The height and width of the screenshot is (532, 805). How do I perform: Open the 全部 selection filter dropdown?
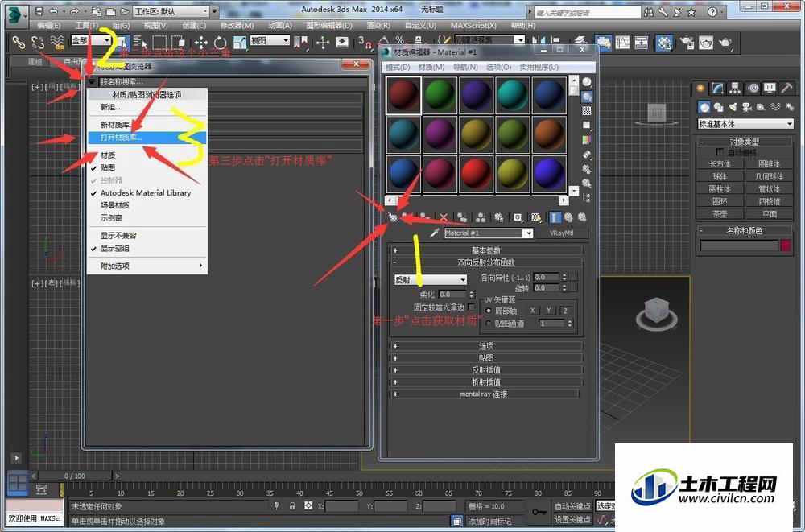point(92,40)
